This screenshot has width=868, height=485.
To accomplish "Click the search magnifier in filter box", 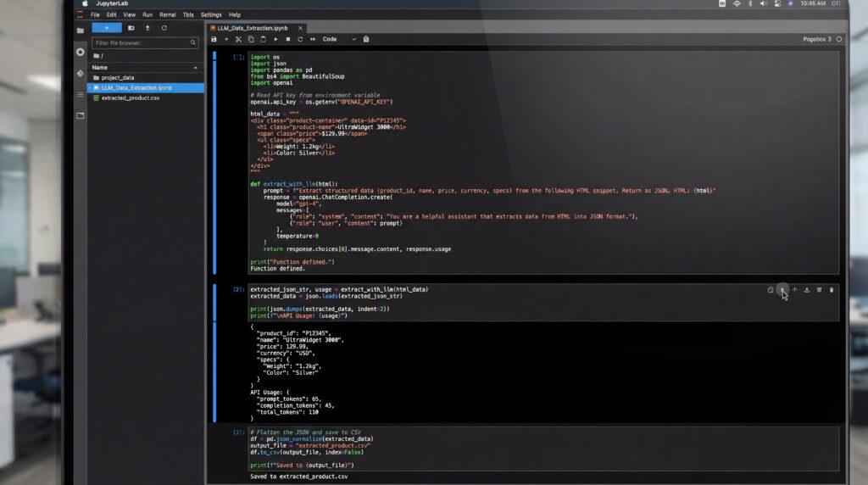I will tap(192, 42).
